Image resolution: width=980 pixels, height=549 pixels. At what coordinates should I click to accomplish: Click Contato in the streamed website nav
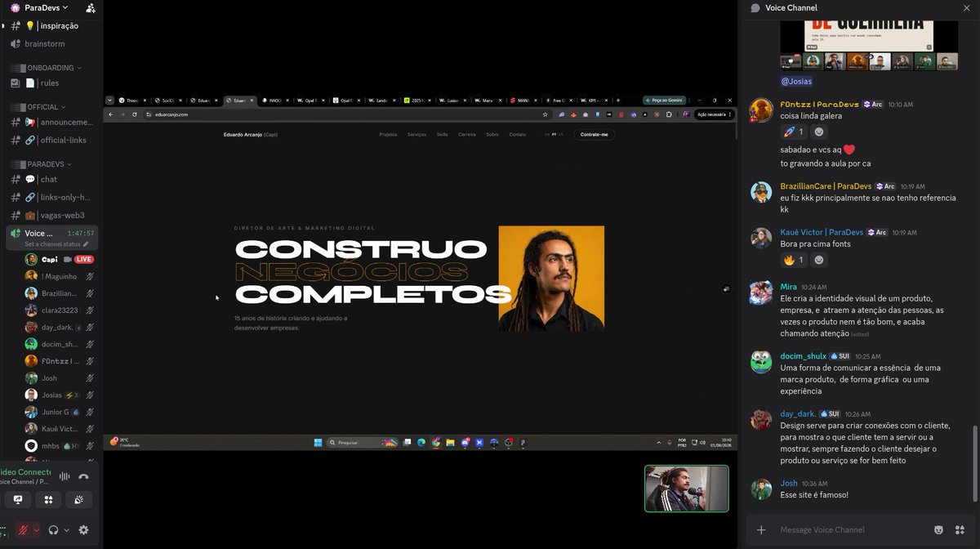(518, 134)
